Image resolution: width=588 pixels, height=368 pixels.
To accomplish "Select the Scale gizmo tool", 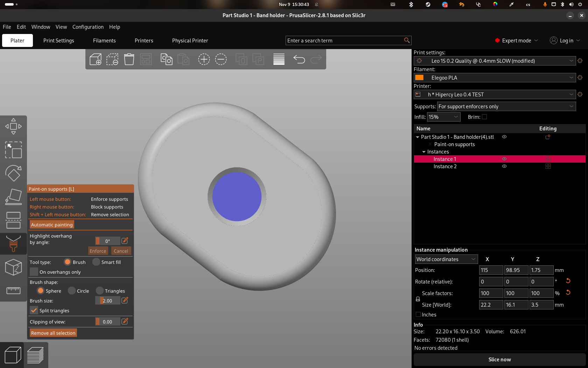I will 13,150.
